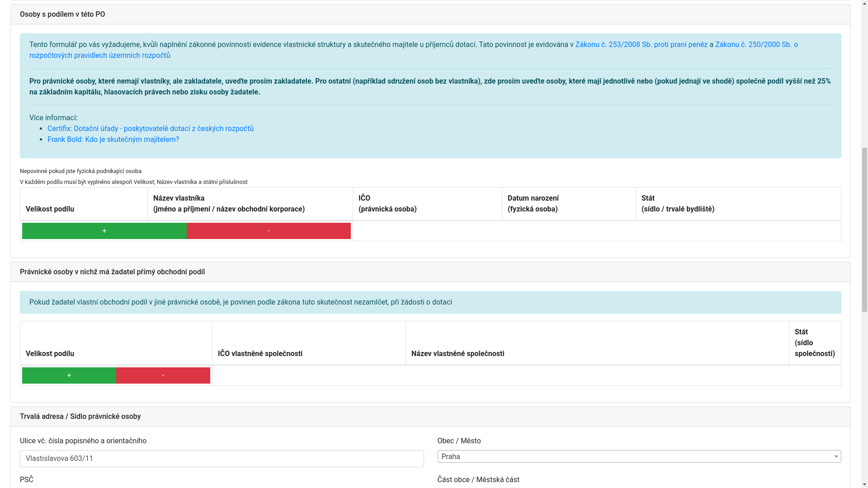
Task: Expand the Obec / Město dropdown showing Praha
Action: 633,457
